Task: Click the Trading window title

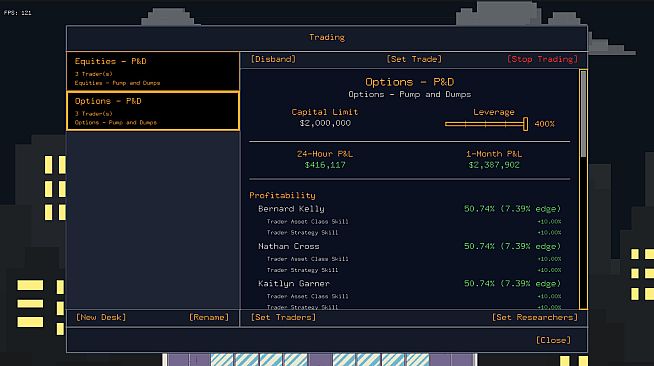Action: (x=327, y=37)
